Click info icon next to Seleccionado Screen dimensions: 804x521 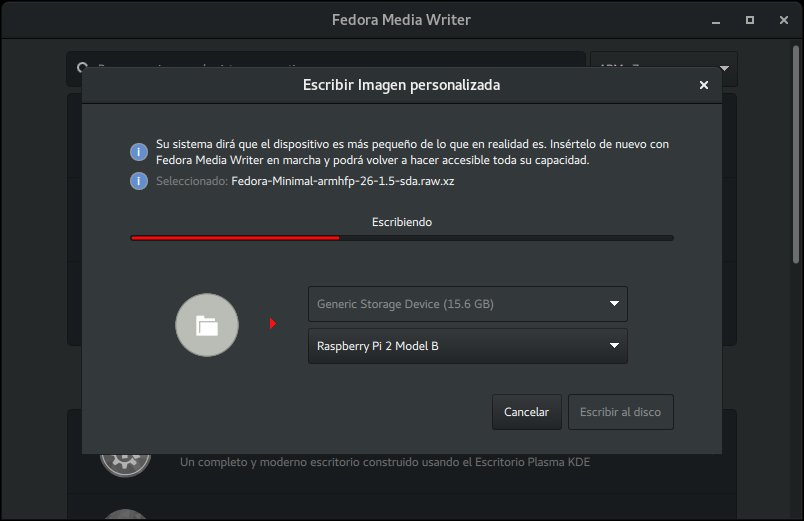pyautogui.click(x=138, y=181)
